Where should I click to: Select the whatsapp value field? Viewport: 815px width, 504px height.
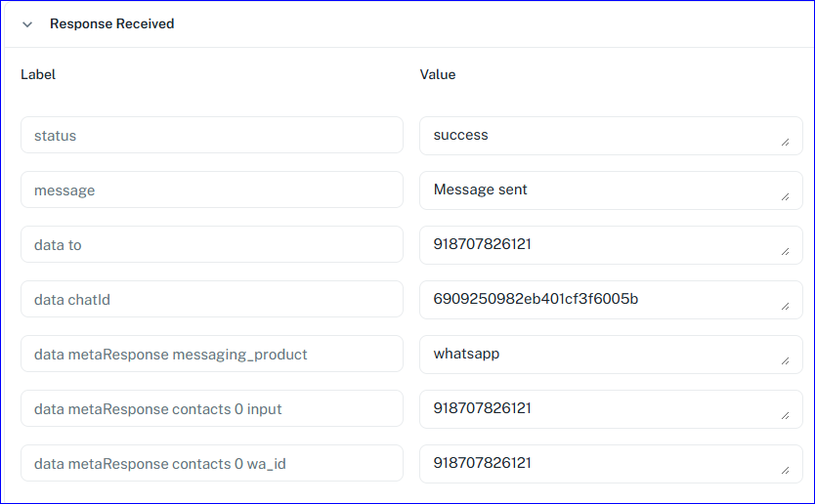pyautogui.click(x=610, y=355)
